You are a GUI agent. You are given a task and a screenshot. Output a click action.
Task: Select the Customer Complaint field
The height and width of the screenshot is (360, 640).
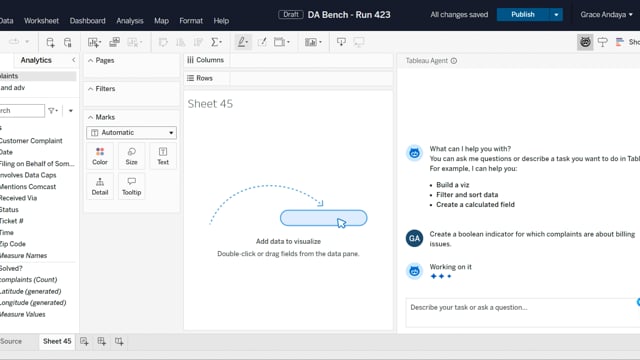[x=31, y=141]
